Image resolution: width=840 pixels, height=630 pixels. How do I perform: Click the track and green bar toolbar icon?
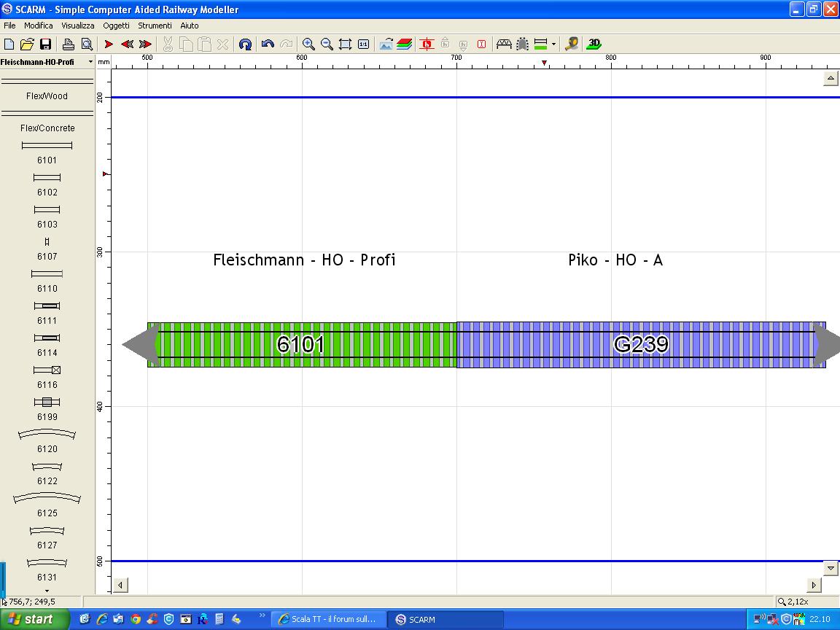(541, 44)
